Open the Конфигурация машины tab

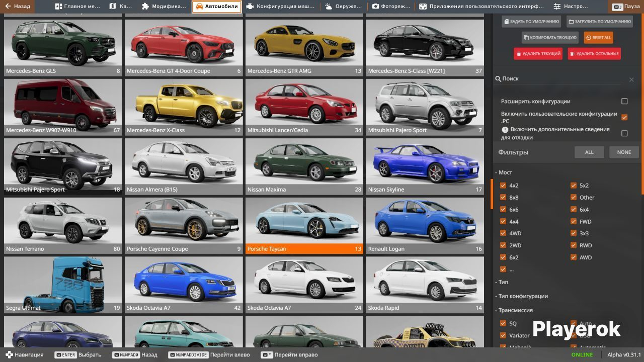tap(281, 7)
